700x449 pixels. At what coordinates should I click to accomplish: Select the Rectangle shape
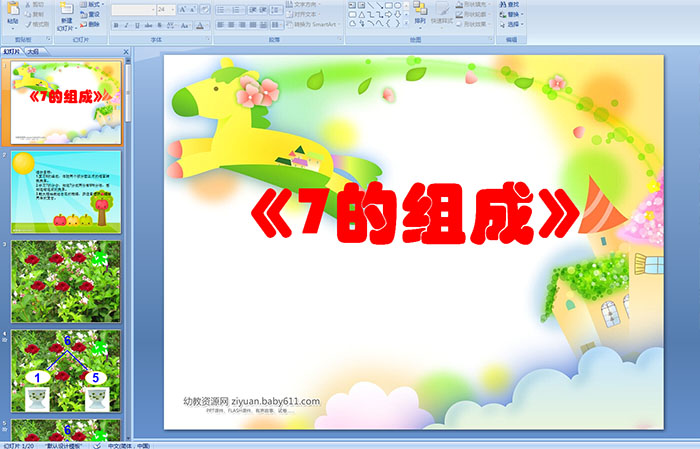tap(388, 5)
